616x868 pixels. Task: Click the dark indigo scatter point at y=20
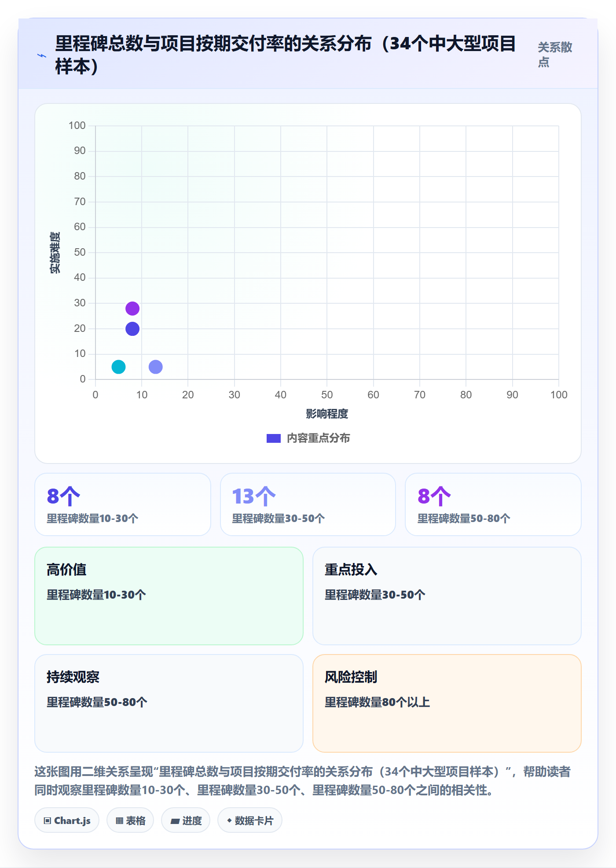point(132,329)
